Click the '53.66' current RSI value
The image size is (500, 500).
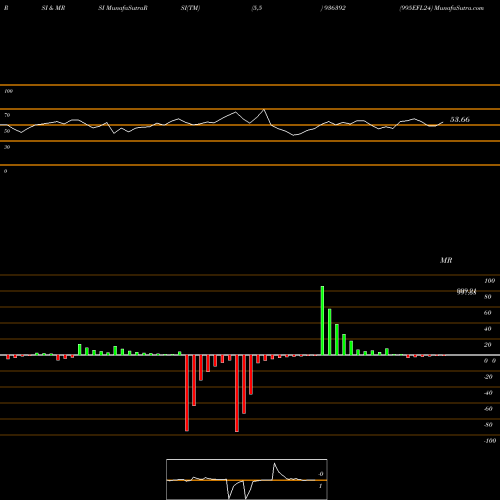[460, 119]
